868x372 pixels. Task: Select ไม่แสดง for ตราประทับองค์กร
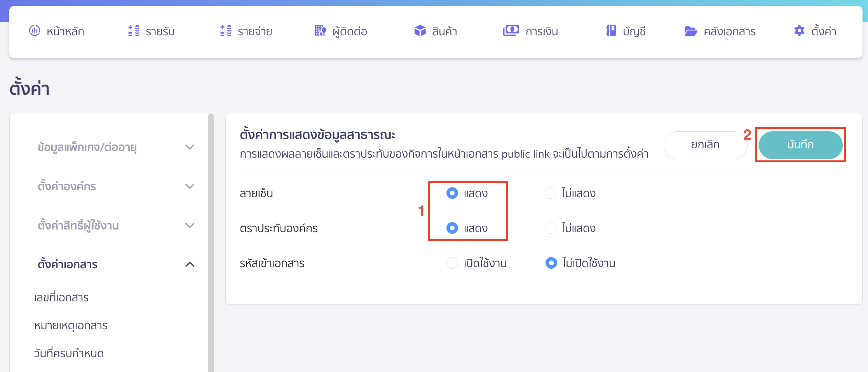[x=551, y=228]
